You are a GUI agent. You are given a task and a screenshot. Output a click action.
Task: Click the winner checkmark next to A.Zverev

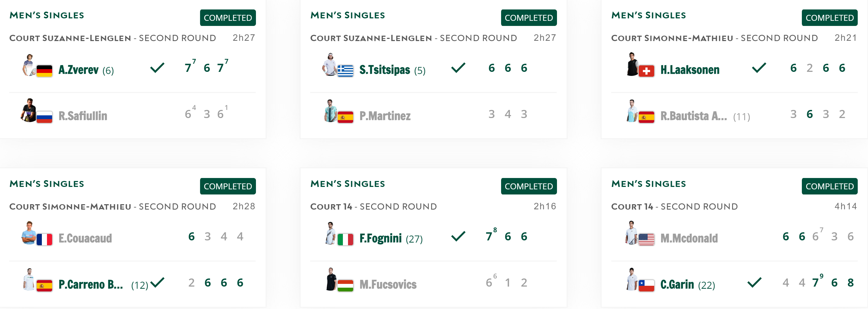tap(157, 68)
